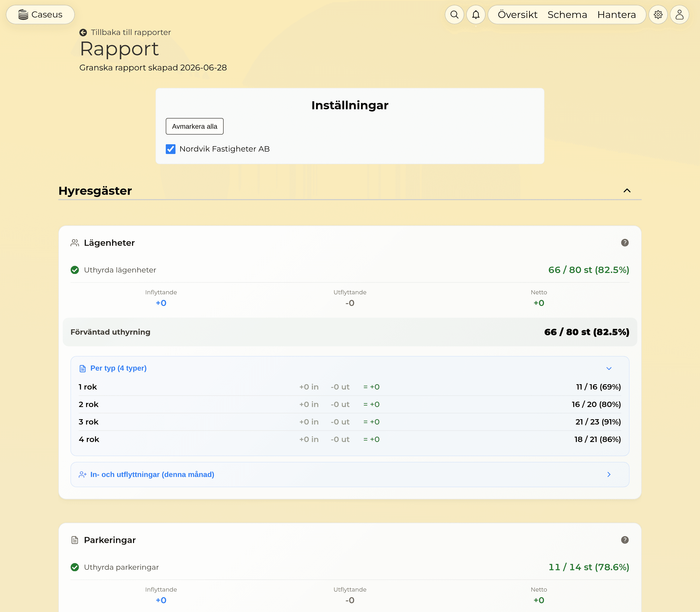Select the 4 rok row label

click(x=88, y=439)
